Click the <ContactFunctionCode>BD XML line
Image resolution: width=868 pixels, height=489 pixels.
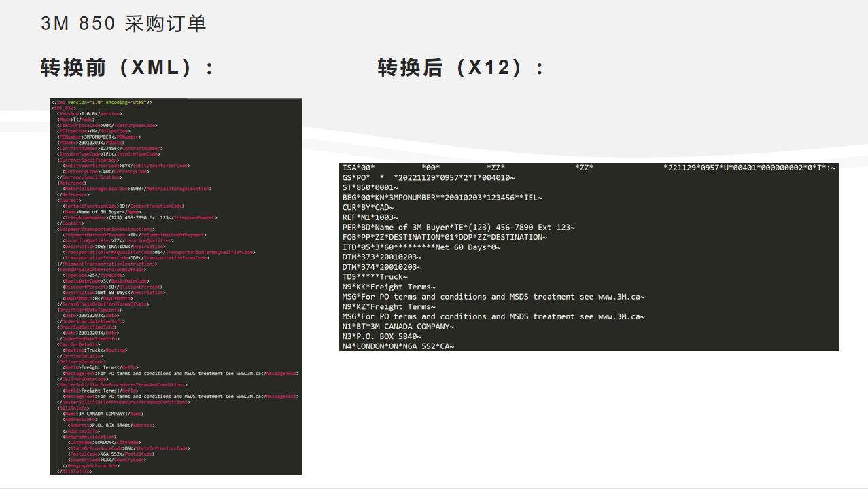[x=124, y=206]
